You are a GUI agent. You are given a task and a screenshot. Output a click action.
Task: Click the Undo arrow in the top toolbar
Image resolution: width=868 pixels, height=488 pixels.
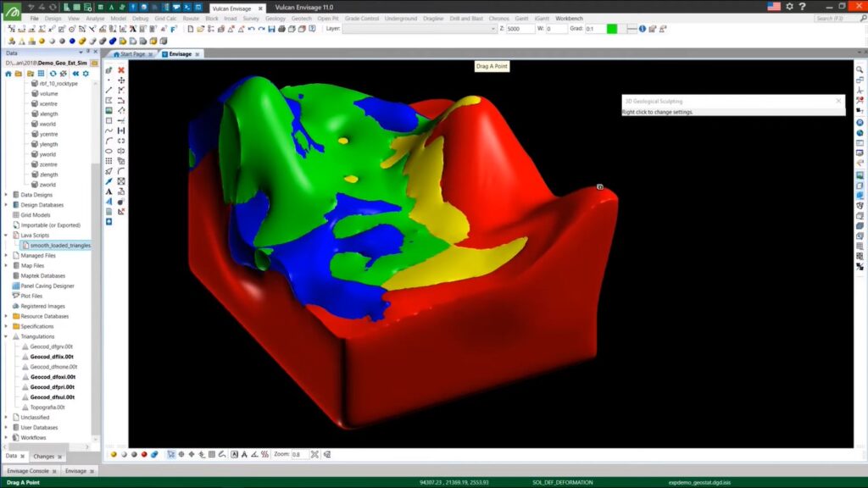click(x=251, y=29)
